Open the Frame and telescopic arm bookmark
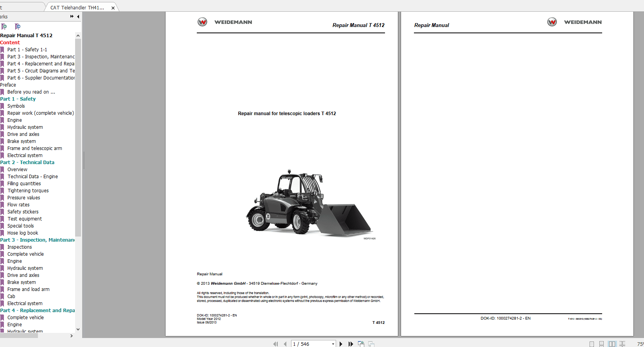This screenshot has width=644, height=347. [x=34, y=148]
